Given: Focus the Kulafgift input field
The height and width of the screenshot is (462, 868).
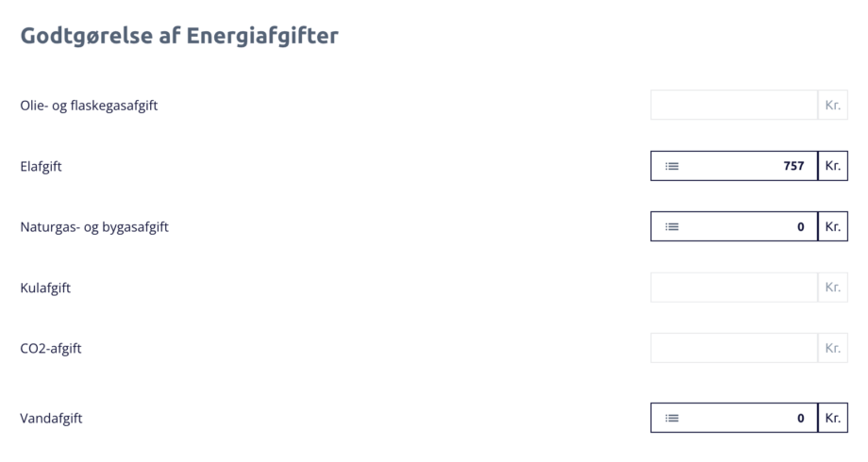Looking at the screenshot, I should point(733,288).
